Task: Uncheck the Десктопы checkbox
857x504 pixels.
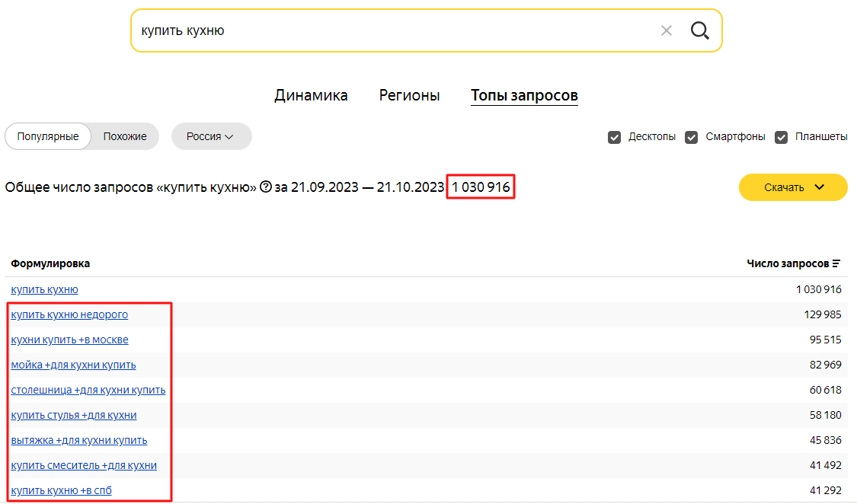Action: point(614,137)
